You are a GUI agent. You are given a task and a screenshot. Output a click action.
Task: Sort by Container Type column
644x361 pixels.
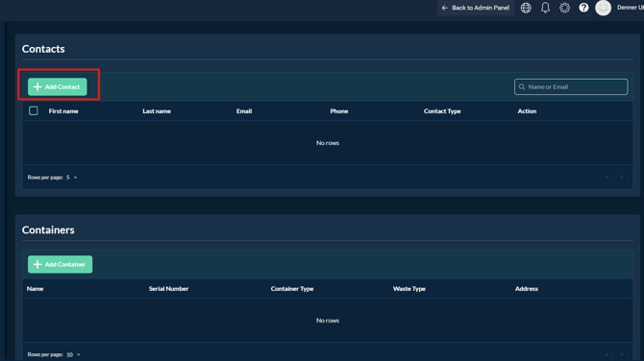(292, 289)
